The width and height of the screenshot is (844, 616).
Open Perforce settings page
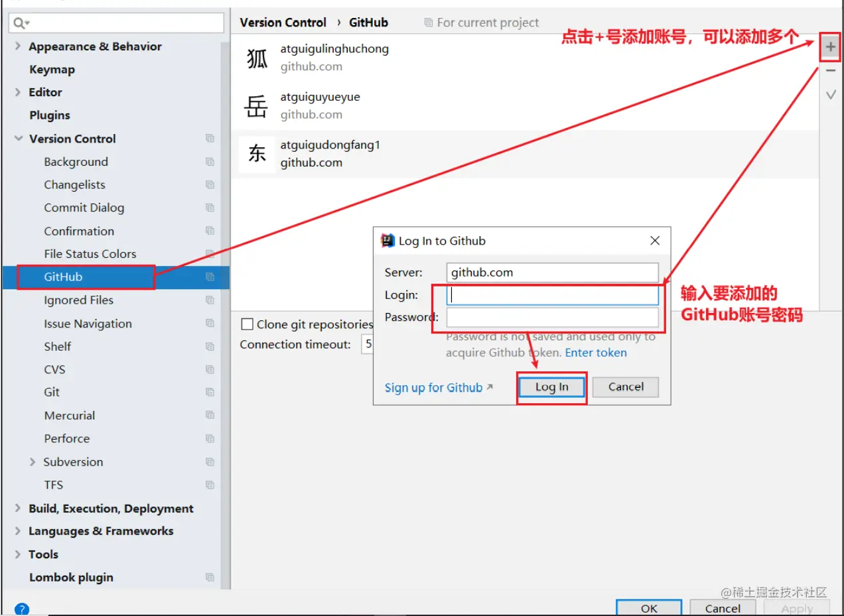click(66, 439)
